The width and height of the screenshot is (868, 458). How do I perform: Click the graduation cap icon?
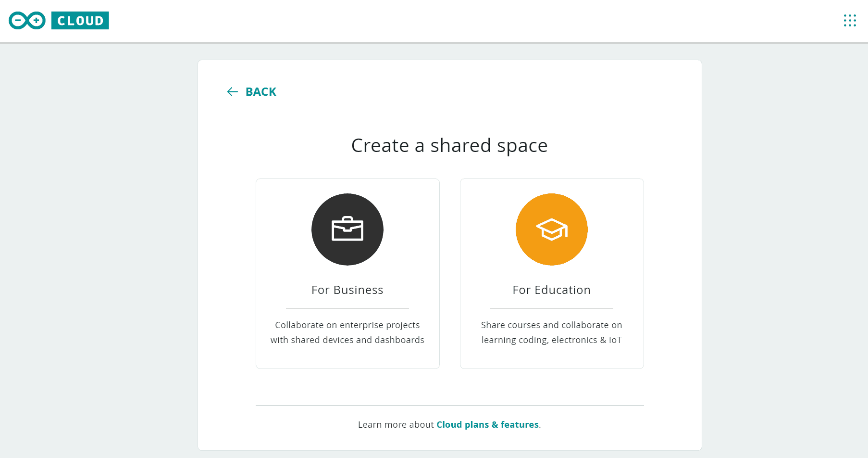[551, 229]
